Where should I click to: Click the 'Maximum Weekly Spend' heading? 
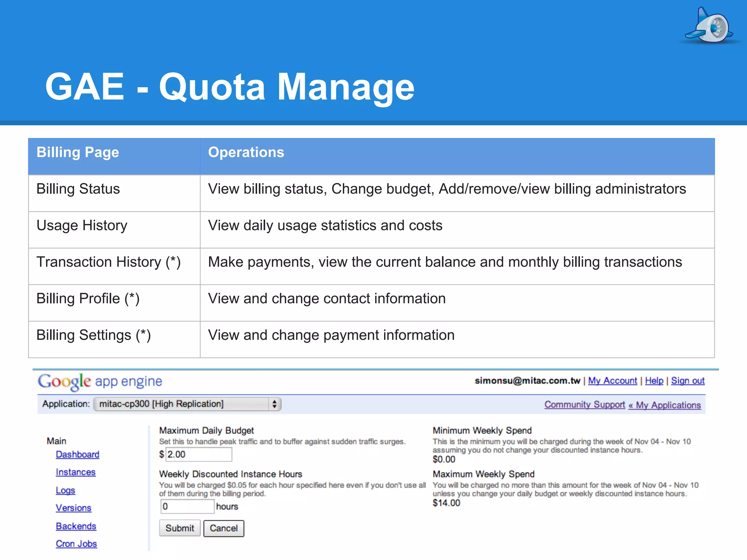pyautogui.click(x=484, y=474)
